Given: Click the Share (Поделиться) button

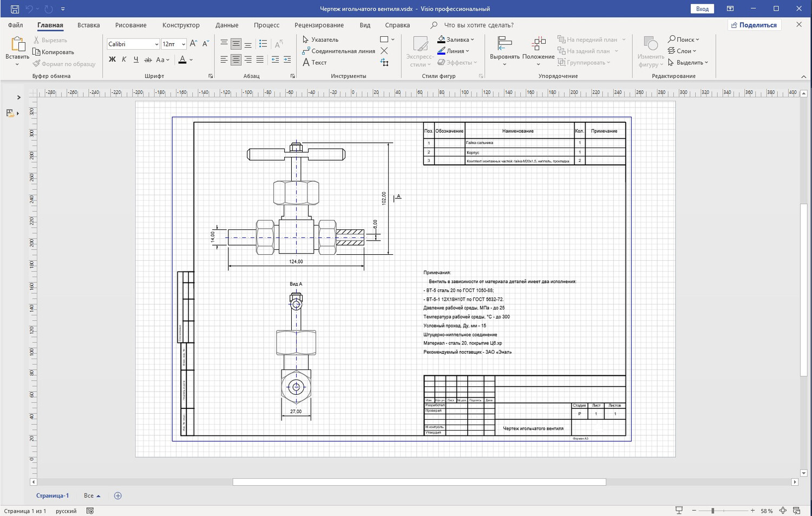Looking at the screenshot, I should tap(753, 25).
